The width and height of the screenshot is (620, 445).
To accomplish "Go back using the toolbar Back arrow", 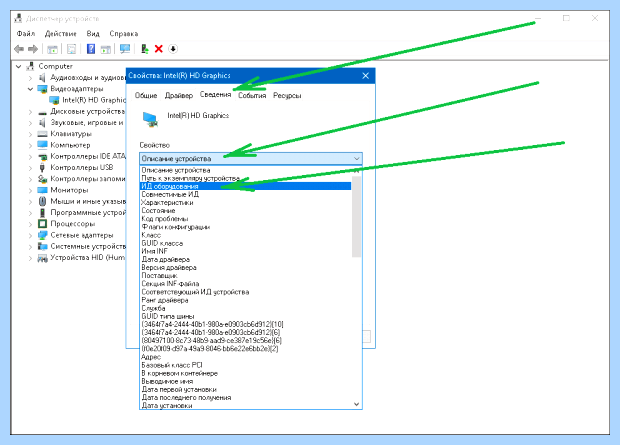I will pyautogui.click(x=19, y=49).
